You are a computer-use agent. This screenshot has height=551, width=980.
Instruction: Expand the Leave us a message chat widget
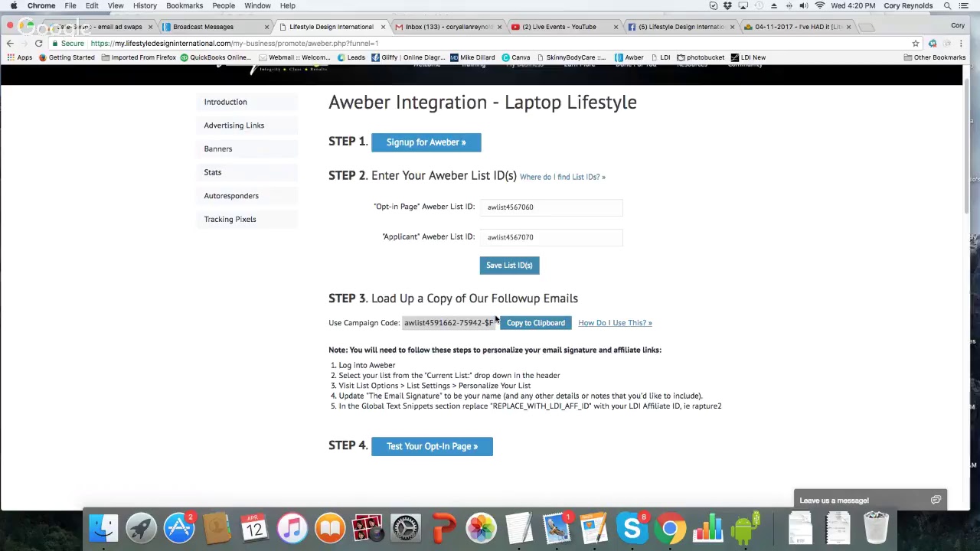870,500
